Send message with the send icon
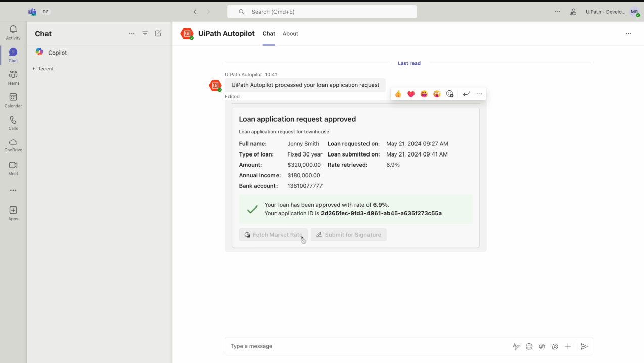 (584, 346)
